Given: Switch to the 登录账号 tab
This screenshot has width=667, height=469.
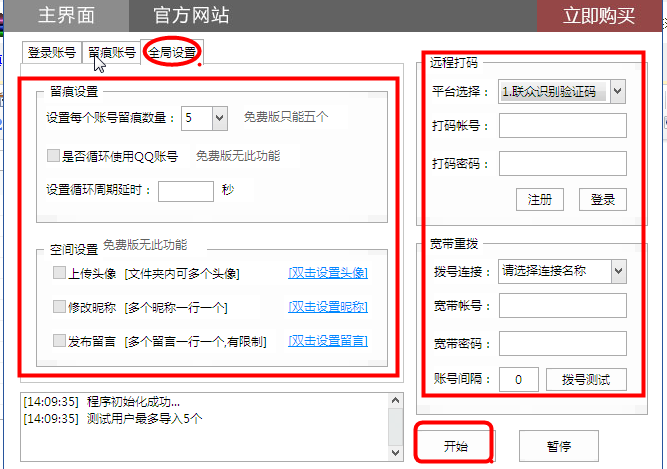Looking at the screenshot, I should point(52,53).
